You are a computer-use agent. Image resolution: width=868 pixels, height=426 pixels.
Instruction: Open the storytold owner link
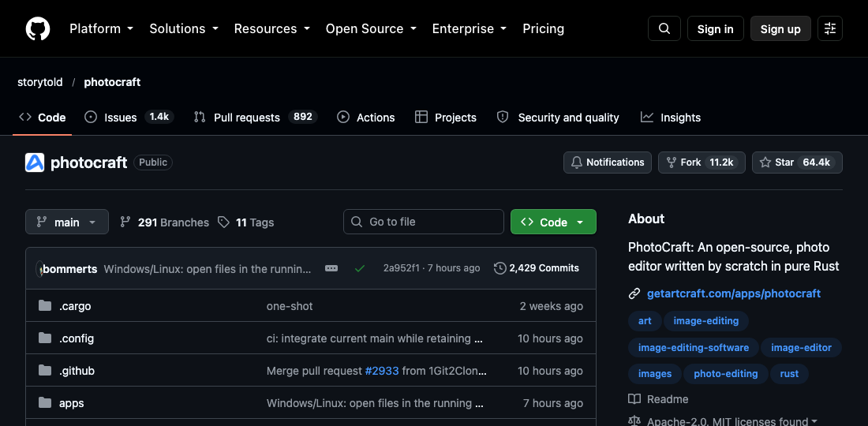coord(40,82)
